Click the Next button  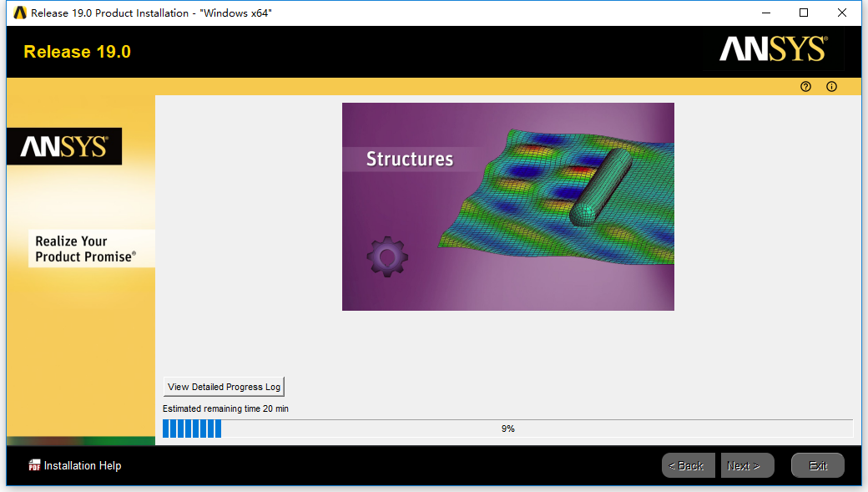point(747,465)
